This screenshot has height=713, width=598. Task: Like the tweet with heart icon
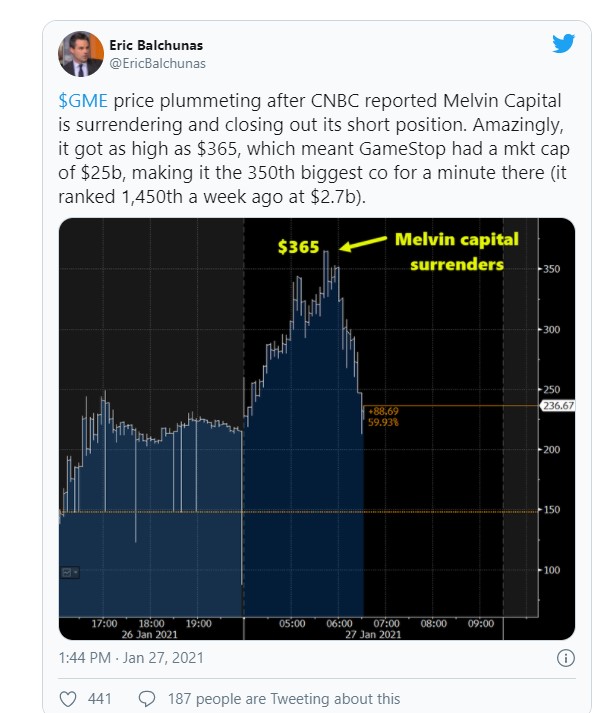coord(68,698)
